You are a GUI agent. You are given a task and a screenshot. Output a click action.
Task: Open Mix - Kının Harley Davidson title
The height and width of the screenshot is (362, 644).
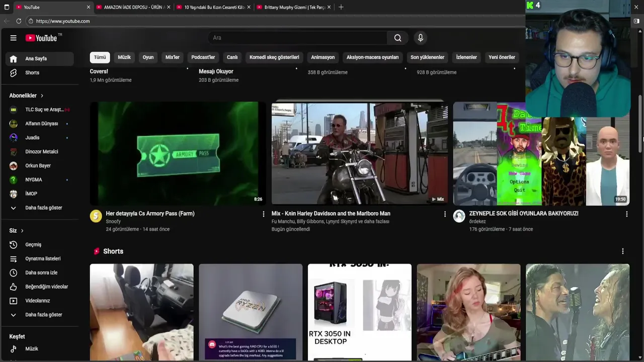pyautogui.click(x=331, y=214)
